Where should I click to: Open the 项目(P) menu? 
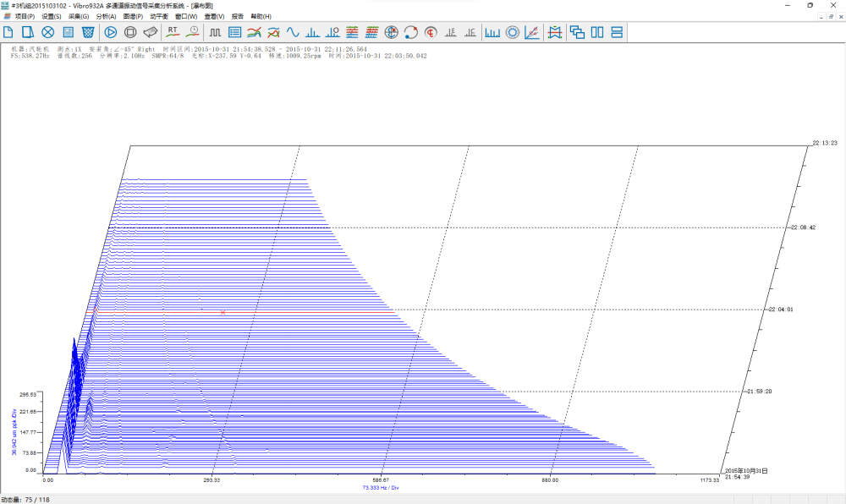pos(25,17)
